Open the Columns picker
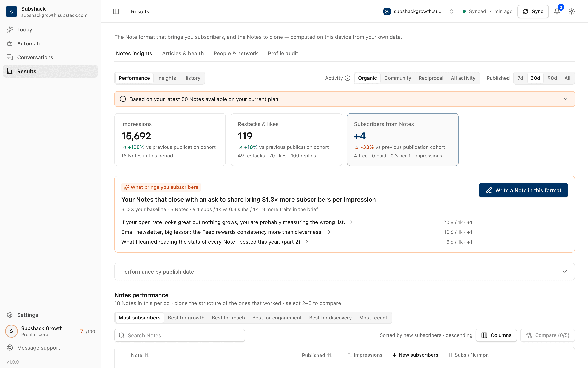Screen dimensions: 588x368 [496, 335]
